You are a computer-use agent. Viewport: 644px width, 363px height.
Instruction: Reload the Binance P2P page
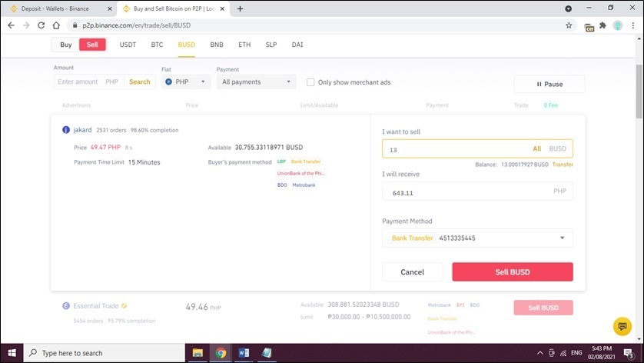click(41, 25)
